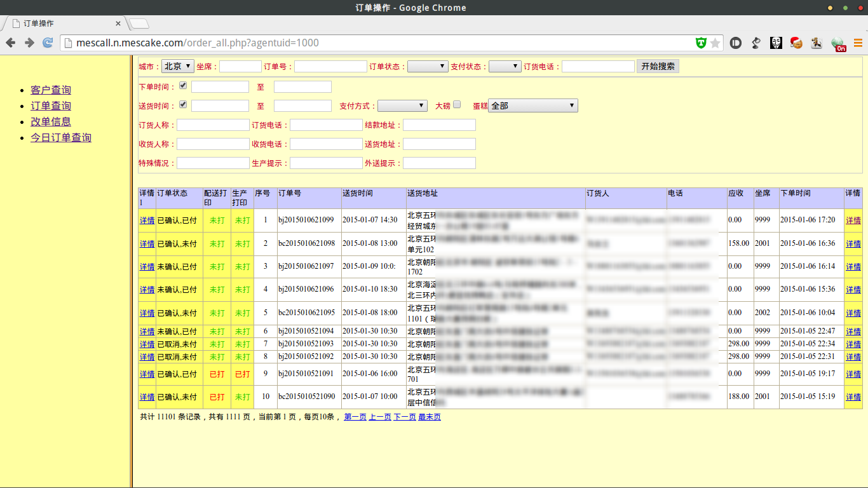Click the proxy extension icon labeled On
868x488 pixels.
839,43
